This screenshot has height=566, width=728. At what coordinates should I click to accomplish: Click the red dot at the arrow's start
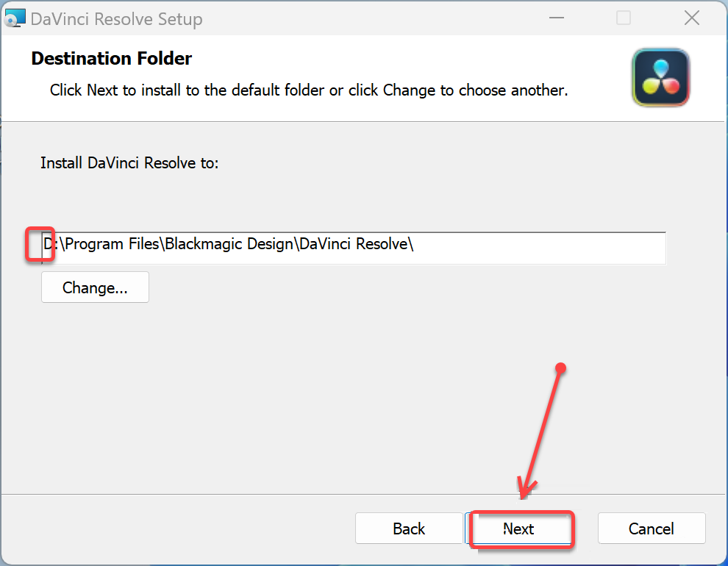[x=561, y=368]
